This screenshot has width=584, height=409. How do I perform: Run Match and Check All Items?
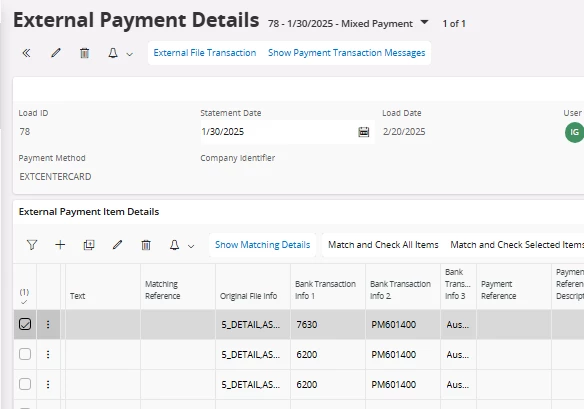point(383,245)
